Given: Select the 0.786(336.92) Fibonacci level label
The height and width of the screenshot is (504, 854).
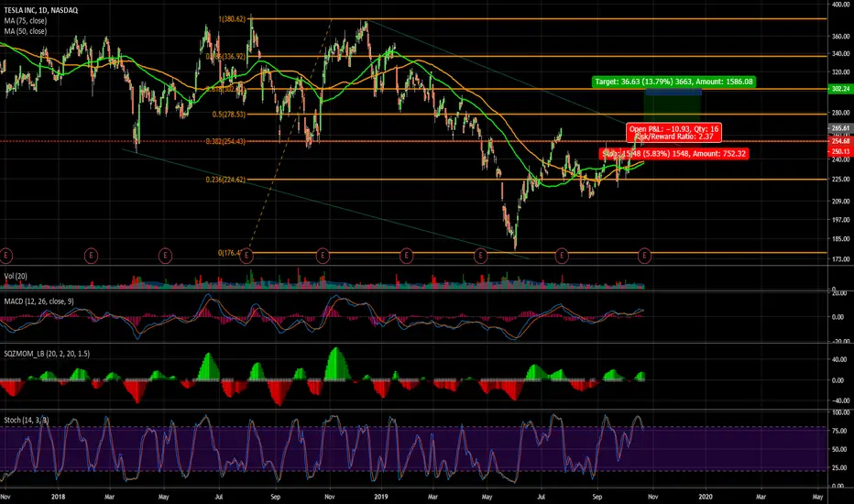Looking at the screenshot, I should [x=225, y=56].
